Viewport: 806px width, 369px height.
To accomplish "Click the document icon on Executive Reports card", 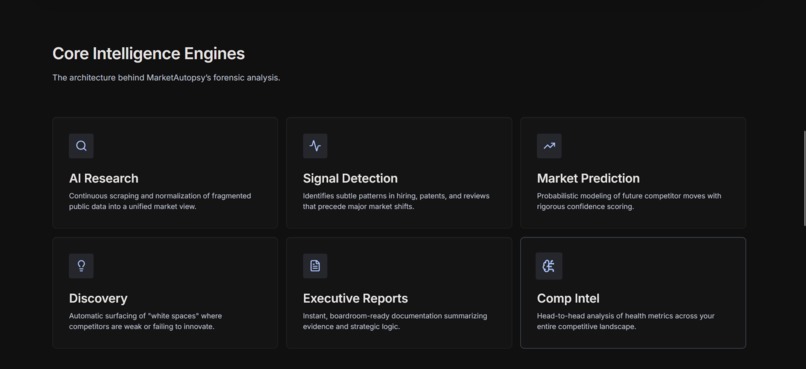I will click(315, 266).
